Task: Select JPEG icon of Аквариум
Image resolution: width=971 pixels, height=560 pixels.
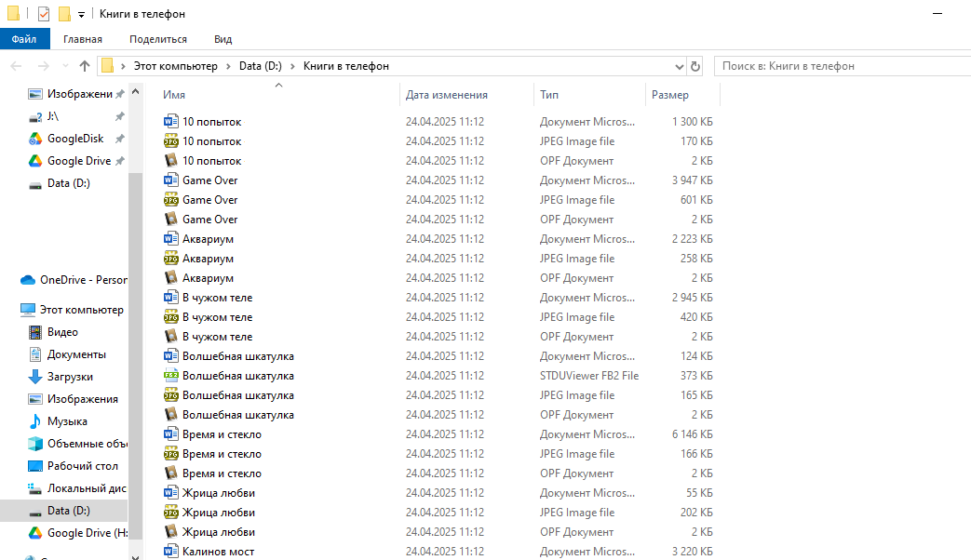Action: click(171, 258)
